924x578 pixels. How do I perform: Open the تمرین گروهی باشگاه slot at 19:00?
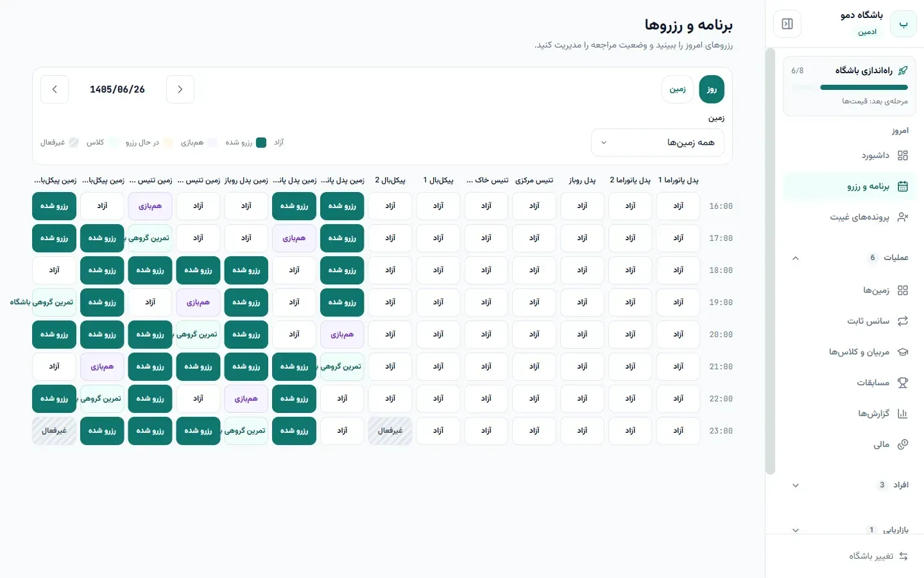coord(54,302)
